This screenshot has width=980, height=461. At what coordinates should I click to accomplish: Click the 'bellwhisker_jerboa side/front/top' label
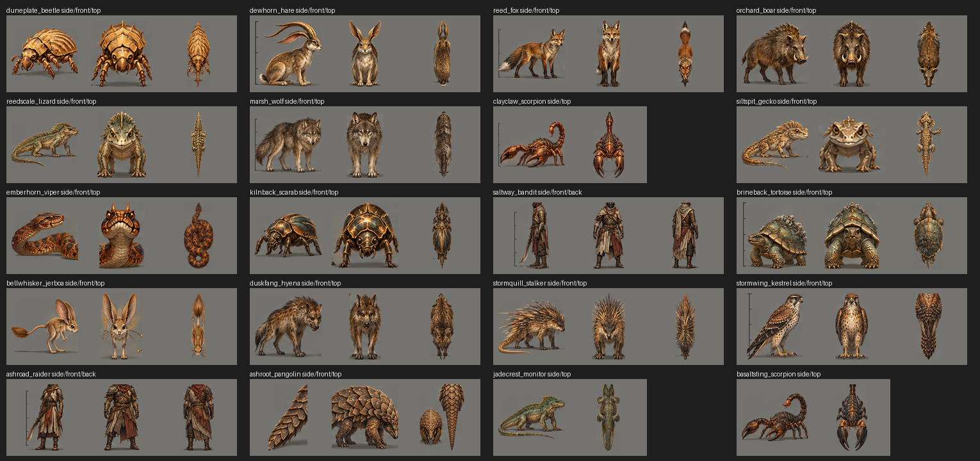(55, 283)
